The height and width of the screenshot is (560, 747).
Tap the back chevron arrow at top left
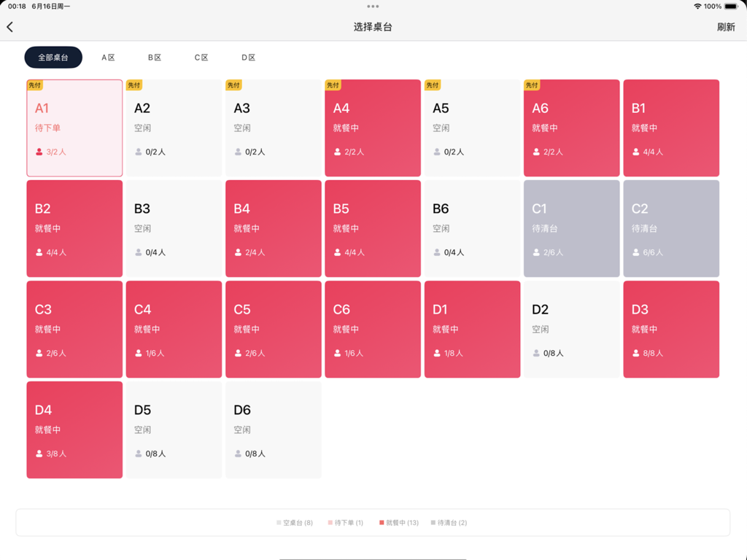tap(11, 26)
